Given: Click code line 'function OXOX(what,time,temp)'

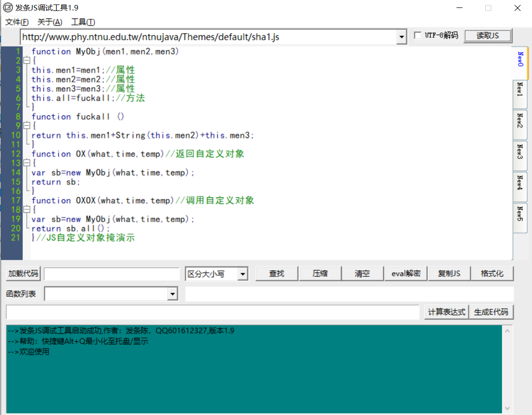Looking at the screenshot, I should pyautogui.click(x=102, y=200).
